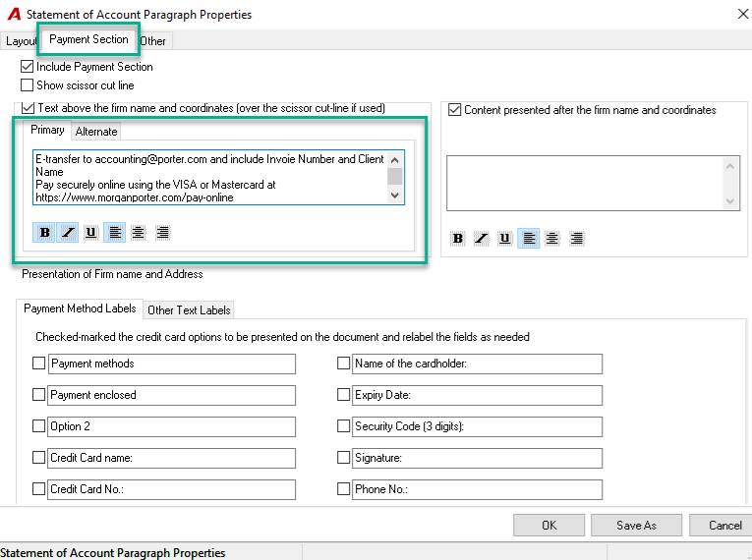
Task: Click the Payment enclosed label field
Action: pos(172,396)
